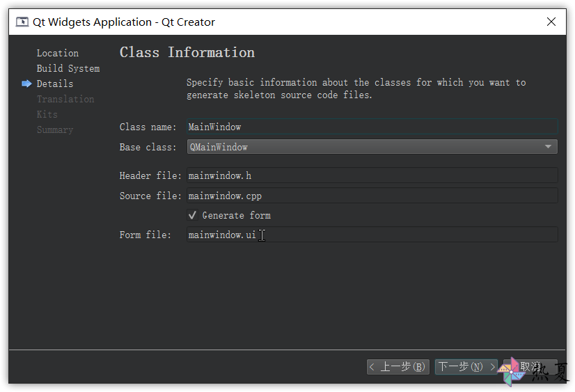The image size is (575, 392).
Task: Open the Base class QMainWindow dropdown
Action: tap(372, 147)
